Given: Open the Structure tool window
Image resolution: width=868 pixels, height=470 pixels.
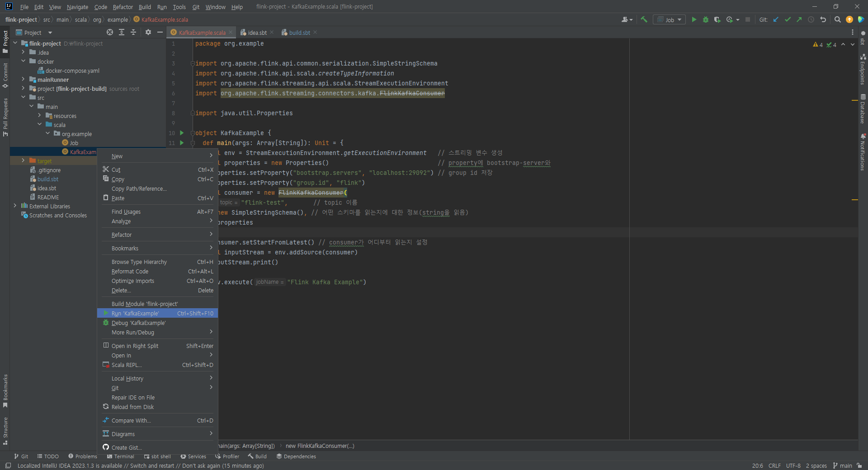Looking at the screenshot, I should click(x=5, y=431).
